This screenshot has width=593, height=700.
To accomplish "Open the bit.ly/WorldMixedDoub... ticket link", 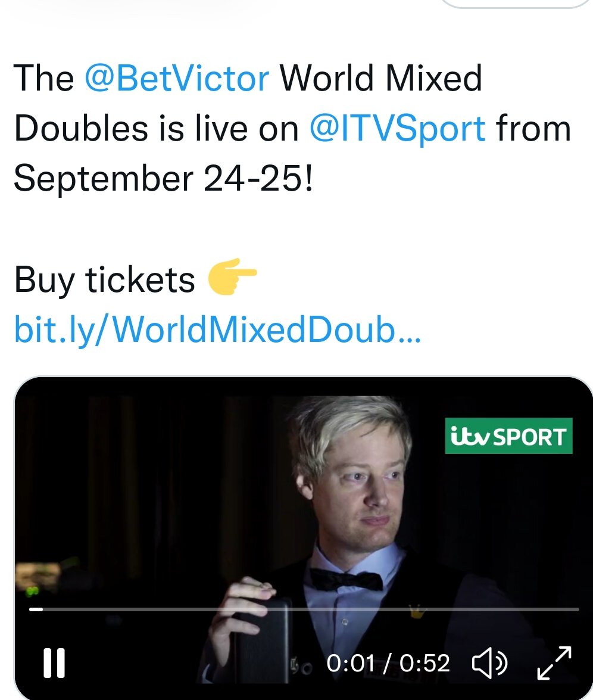I will click(217, 329).
